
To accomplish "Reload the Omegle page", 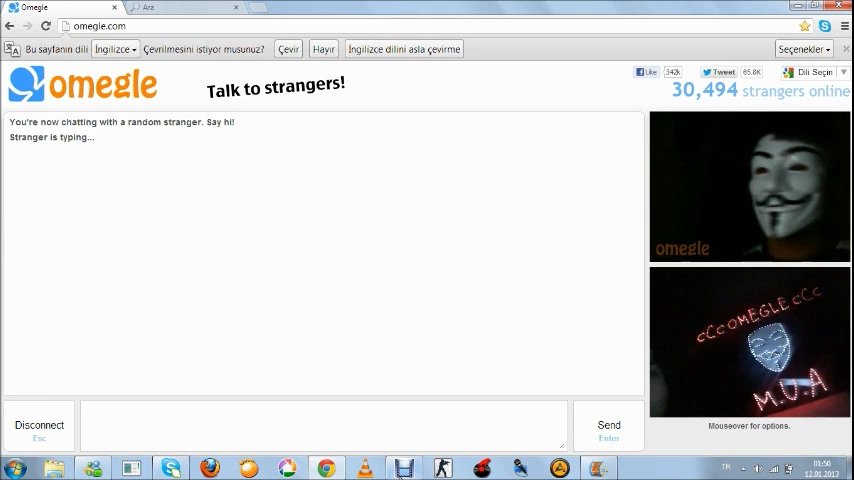I will click(x=46, y=26).
